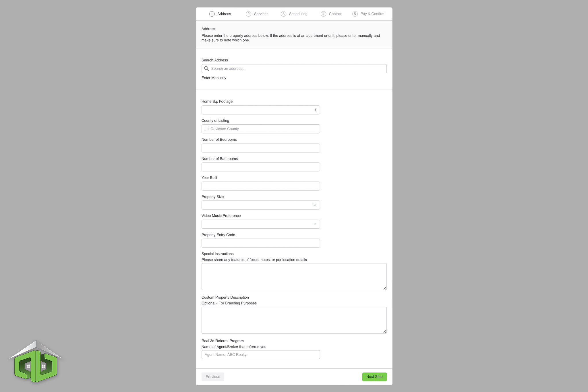Image resolution: width=588 pixels, height=392 pixels.
Task: Open the Scheduling step tab
Action: pyautogui.click(x=294, y=14)
